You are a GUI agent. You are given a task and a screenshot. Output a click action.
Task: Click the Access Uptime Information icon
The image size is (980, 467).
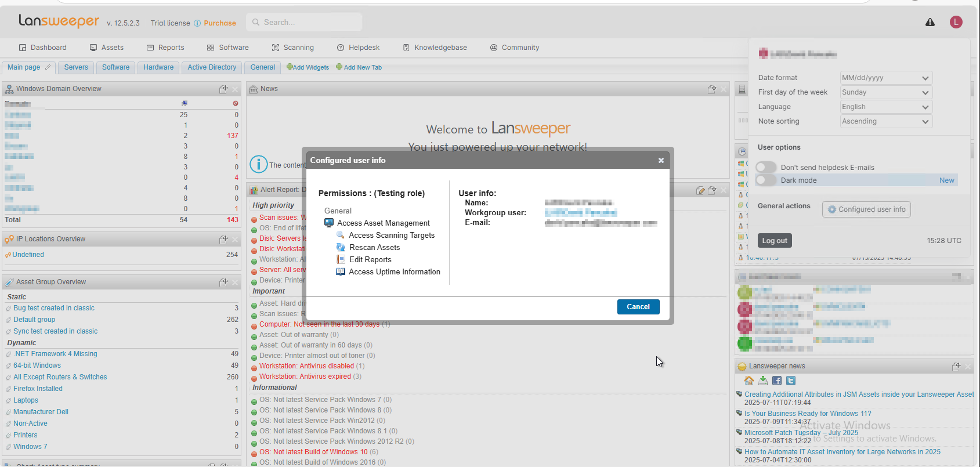(341, 271)
